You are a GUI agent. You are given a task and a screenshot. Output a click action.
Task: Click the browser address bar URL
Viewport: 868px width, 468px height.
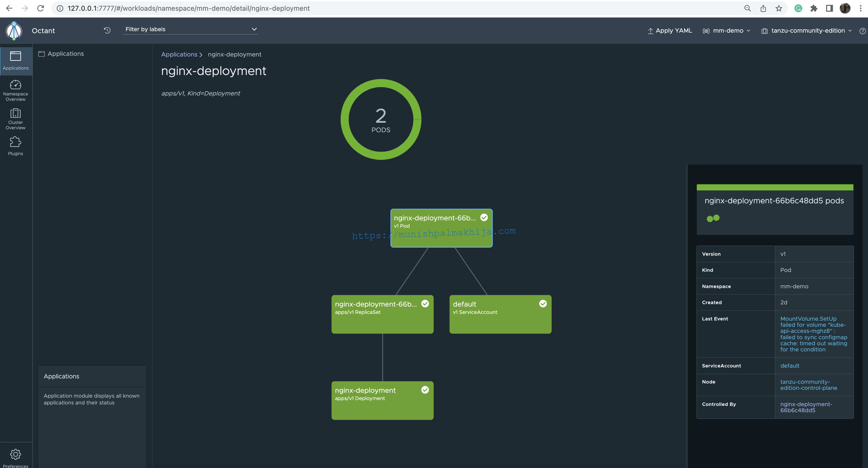(188, 8)
